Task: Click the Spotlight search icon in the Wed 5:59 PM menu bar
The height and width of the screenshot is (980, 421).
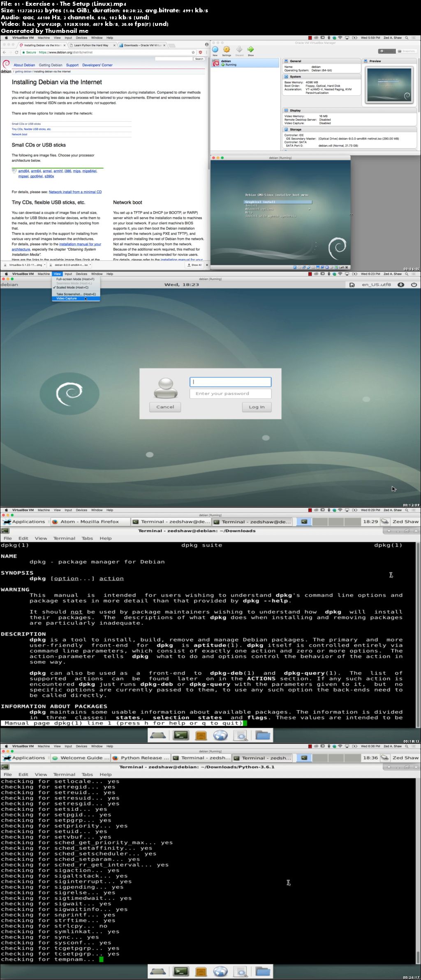Action: coord(407,38)
